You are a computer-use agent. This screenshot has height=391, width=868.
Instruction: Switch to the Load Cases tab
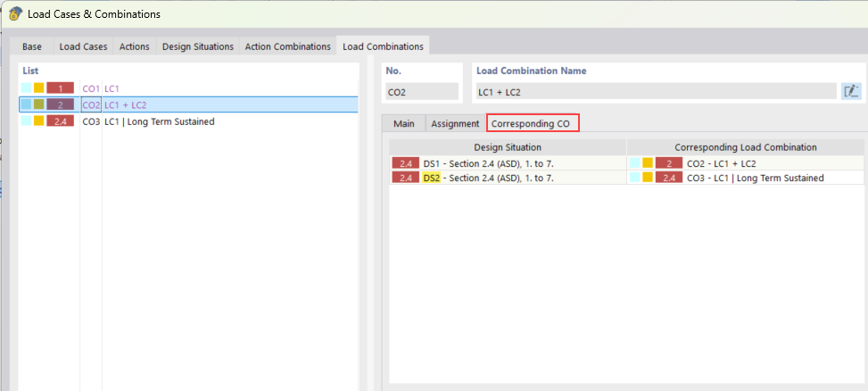[x=83, y=46]
